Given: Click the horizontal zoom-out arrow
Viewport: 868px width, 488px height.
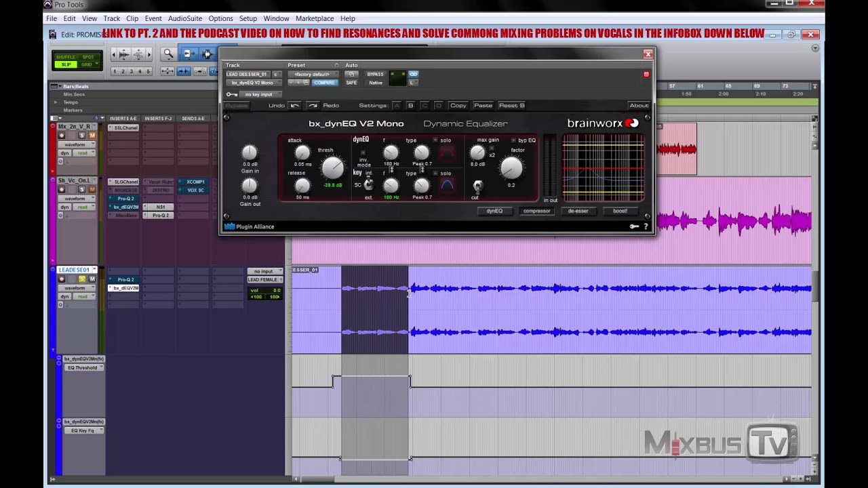Looking at the screenshot, I should pos(113,54).
